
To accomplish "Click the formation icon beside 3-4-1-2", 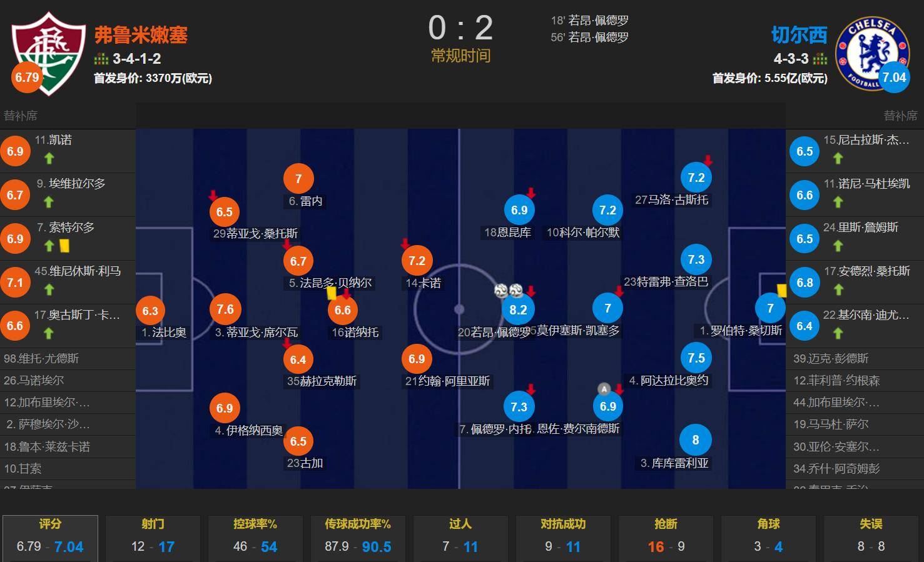I will tap(101, 59).
